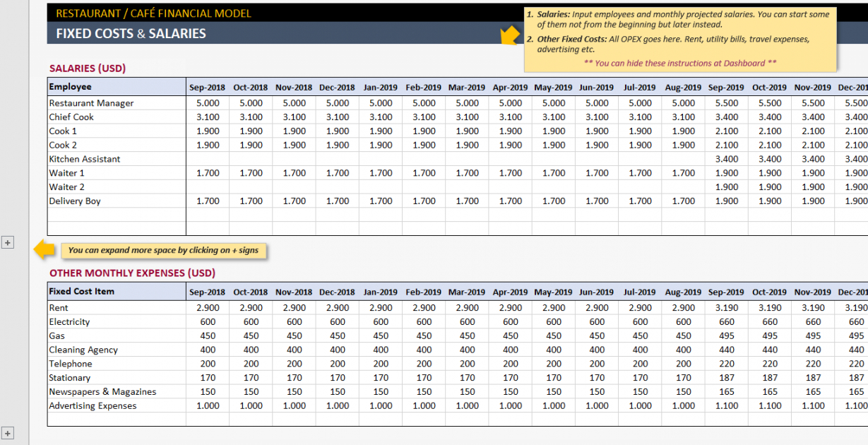Select Delivery Boy salary for Aug-2019

pos(683,201)
